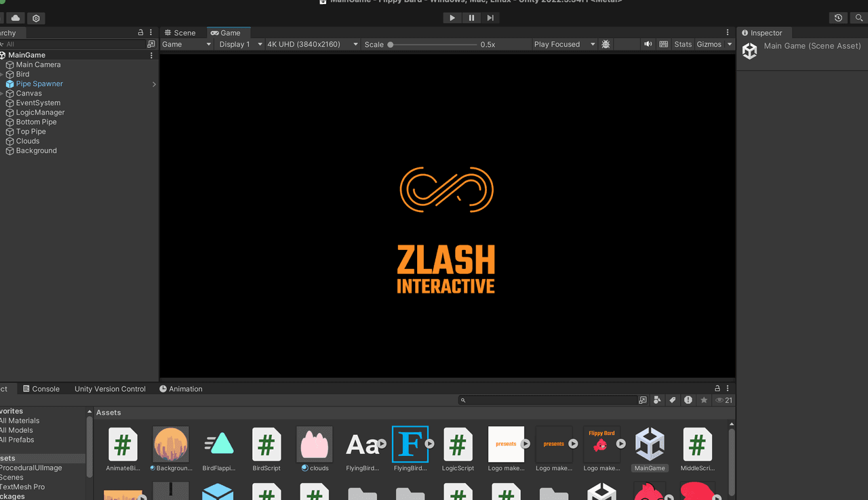This screenshot has height=500, width=868.
Task: Toggle frame debugger bug icon
Action: coord(606,44)
